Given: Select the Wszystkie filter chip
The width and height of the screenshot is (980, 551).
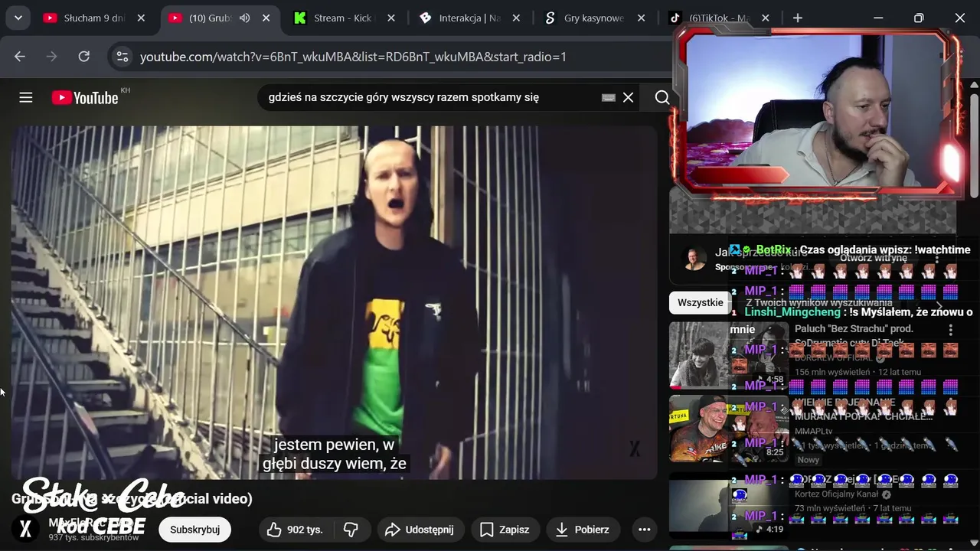Looking at the screenshot, I should click(x=700, y=302).
